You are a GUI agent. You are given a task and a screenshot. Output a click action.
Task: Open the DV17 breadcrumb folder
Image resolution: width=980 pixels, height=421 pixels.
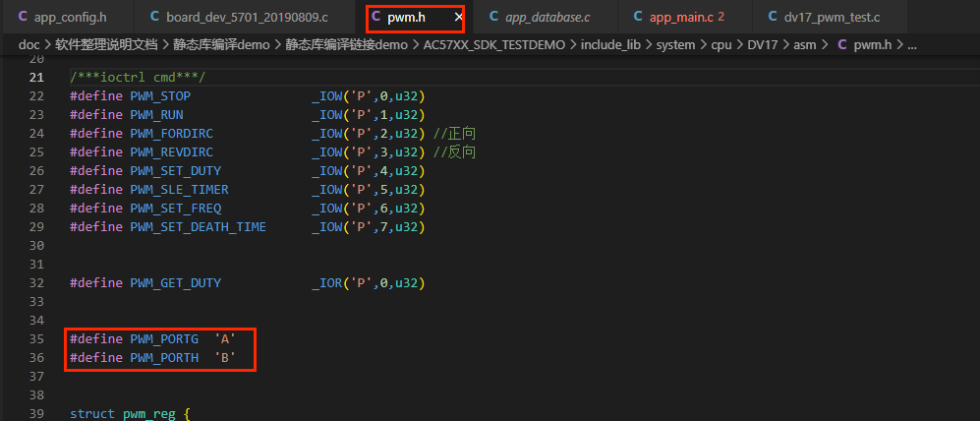click(763, 45)
